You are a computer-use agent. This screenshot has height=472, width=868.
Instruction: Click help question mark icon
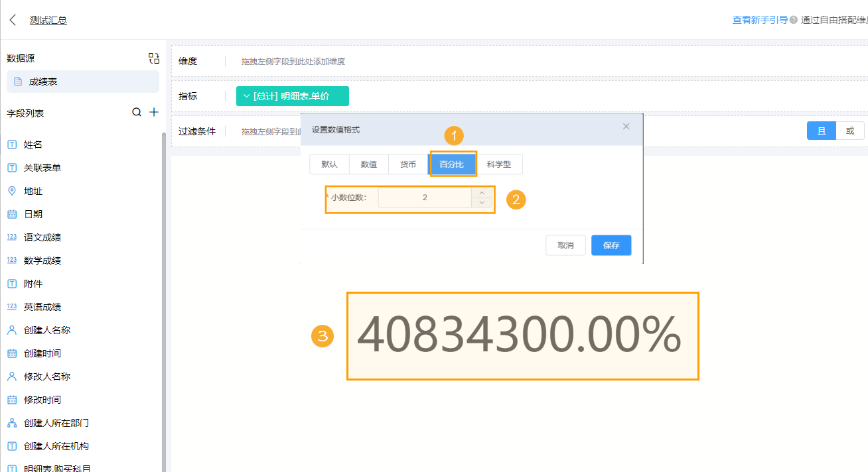tap(793, 20)
